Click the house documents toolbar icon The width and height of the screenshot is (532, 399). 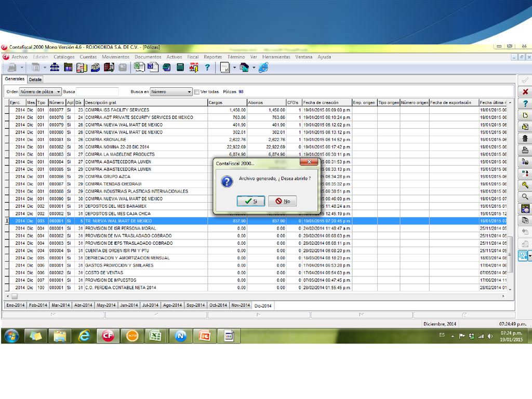pyautogui.click(x=244, y=68)
